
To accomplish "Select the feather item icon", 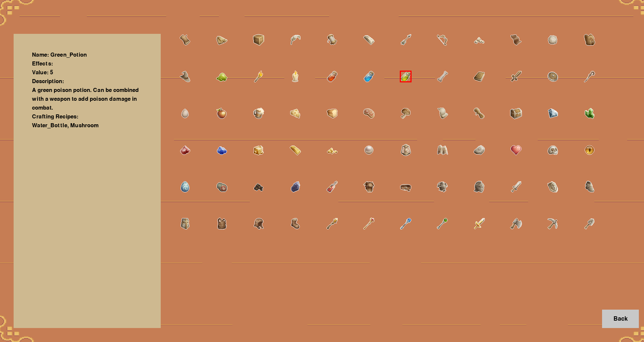I will [295, 40].
